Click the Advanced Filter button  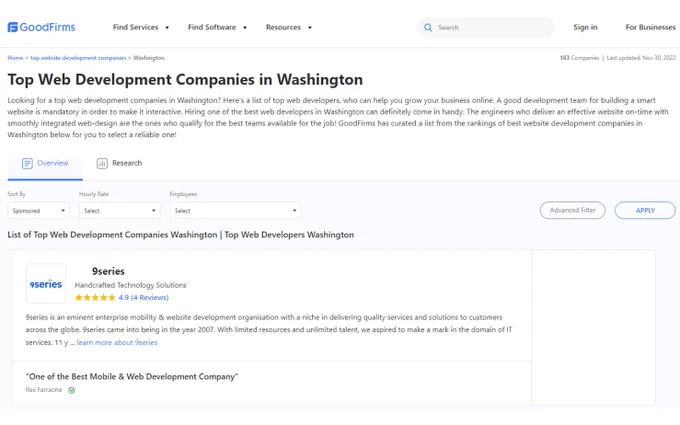coord(572,210)
